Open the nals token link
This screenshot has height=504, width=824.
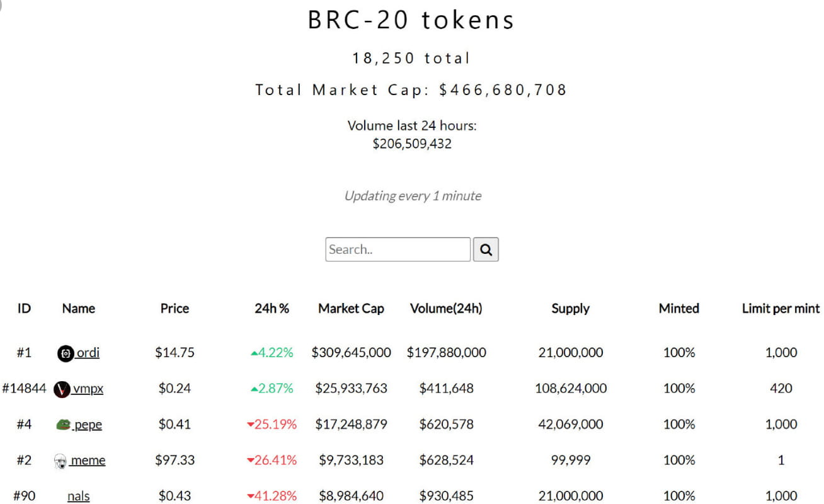77,496
